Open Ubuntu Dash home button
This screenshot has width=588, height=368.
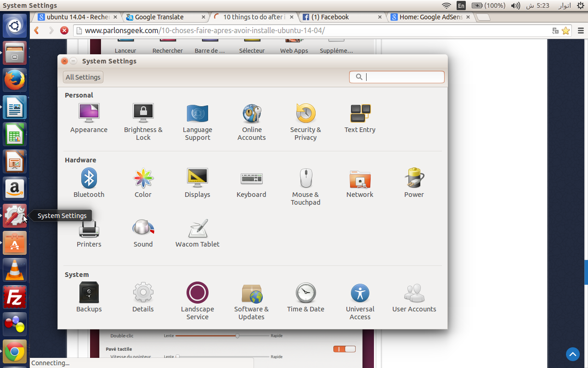coord(15,25)
